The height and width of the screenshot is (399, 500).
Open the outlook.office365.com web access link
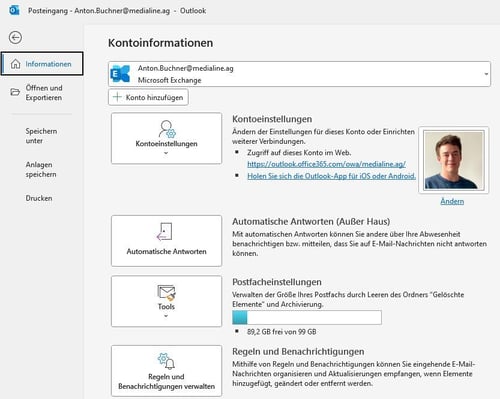pyautogui.click(x=326, y=164)
